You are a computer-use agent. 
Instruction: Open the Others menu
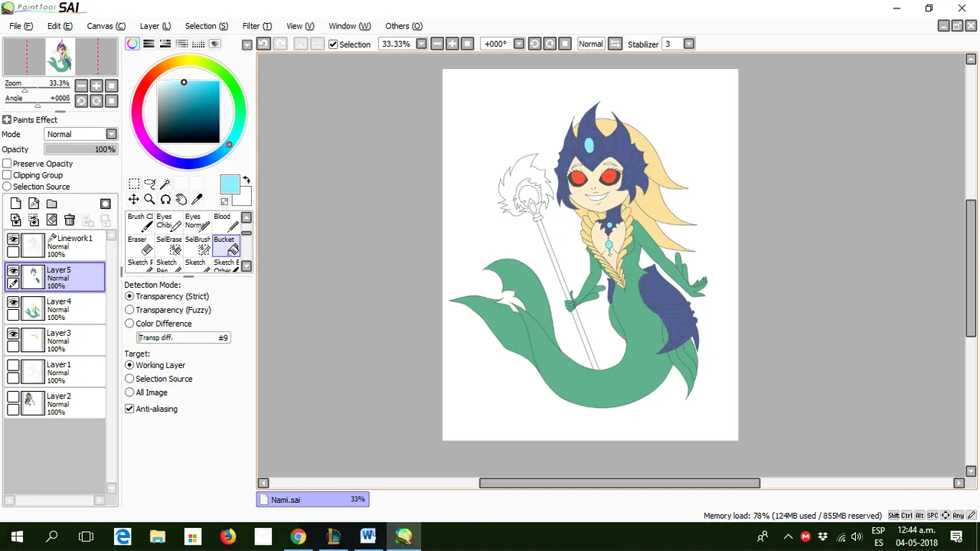click(403, 26)
